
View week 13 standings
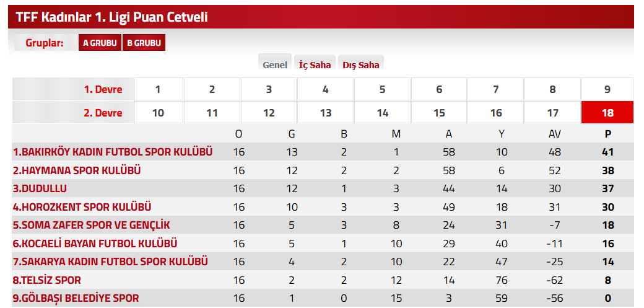point(326,113)
